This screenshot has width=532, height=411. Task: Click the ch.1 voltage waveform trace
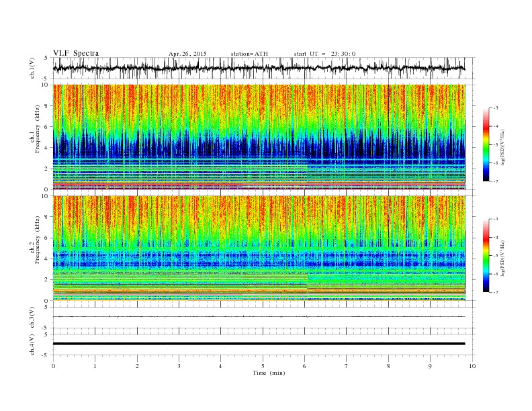pos(259,68)
